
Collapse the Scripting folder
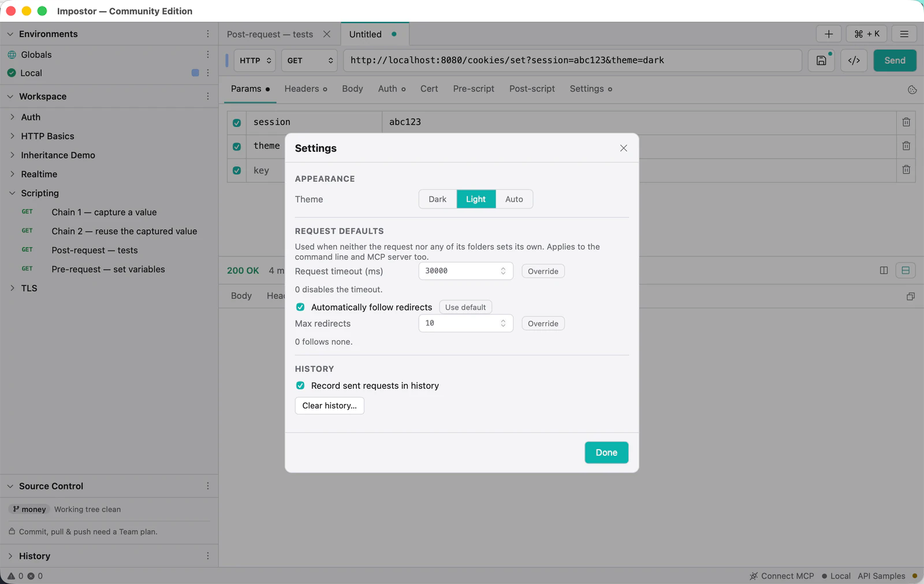[12, 193]
